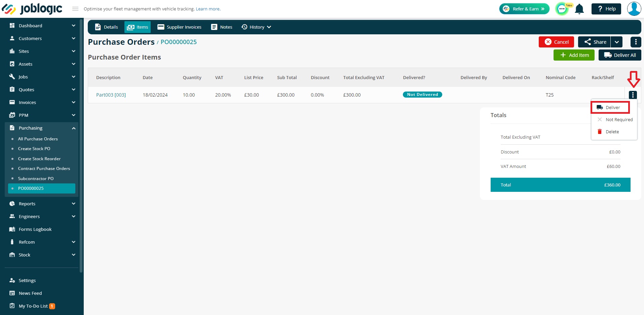The height and width of the screenshot is (315, 644).
Task: Click the Customers person icon
Action: (12, 38)
